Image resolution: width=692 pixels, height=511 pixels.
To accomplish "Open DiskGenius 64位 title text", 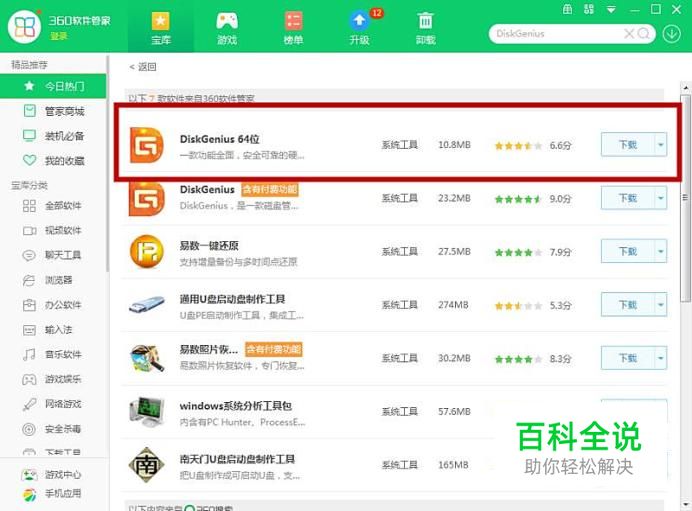I will click(219, 139).
